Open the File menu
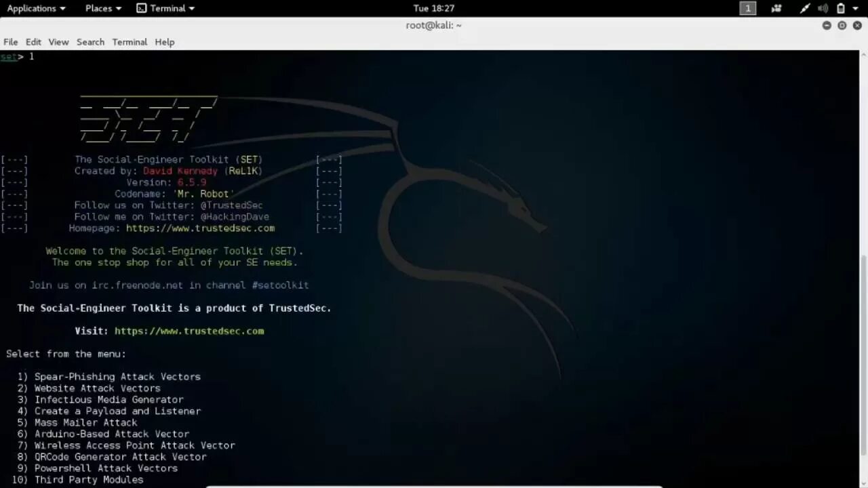Image resolution: width=868 pixels, height=488 pixels. 10,42
